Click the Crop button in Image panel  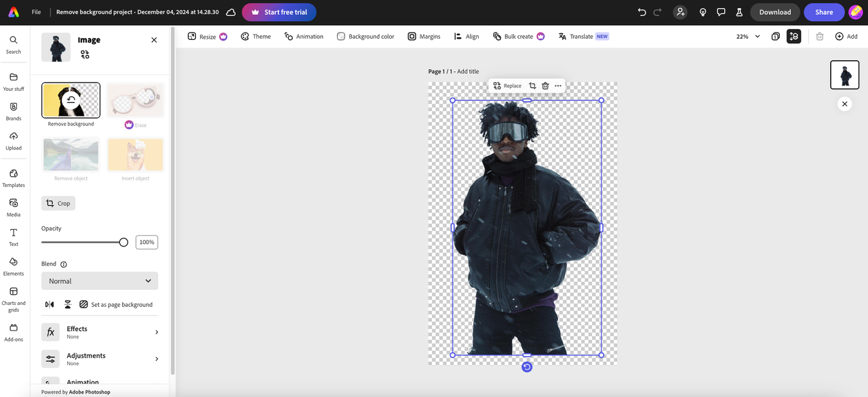click(x=58, y=203)
